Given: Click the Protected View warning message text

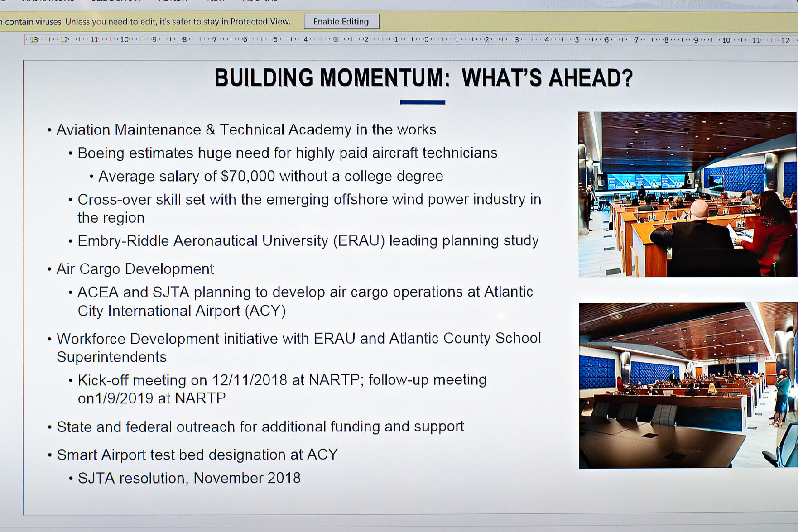Looking at the screenshot, I should [145, 21].
